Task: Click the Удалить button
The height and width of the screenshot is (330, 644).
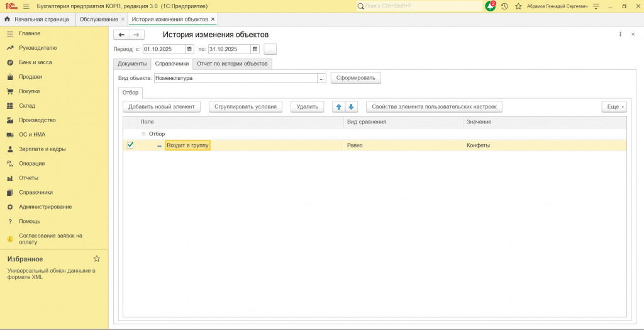Action: click(307, 106)
